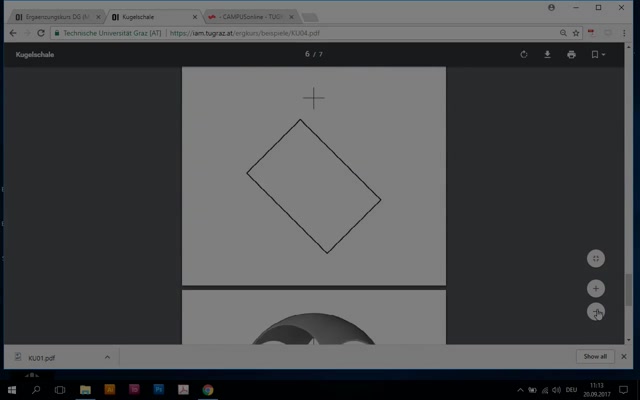Reload the current page
The width and height of the screenshot is (640, 400).
tap(41, 33)
